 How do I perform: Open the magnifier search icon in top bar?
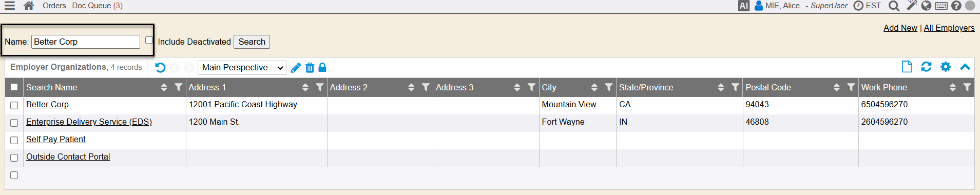pyautogui.click(x=894, y=6)
